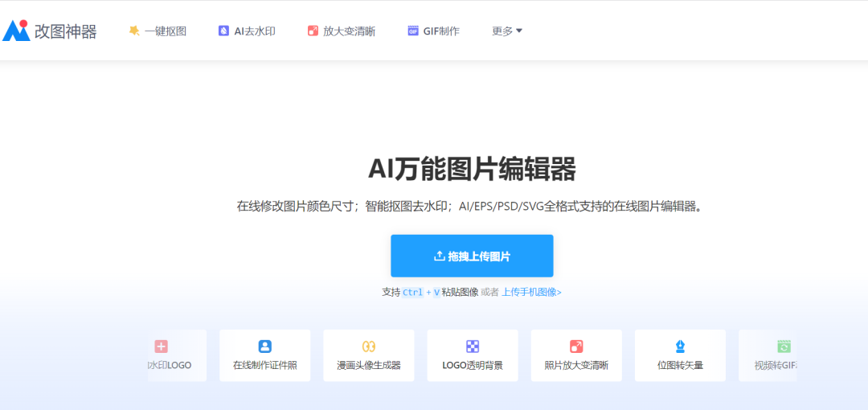This screenshot has height=410, width=868.
Task: Click the purple icon beside AI去水印
Action: click(x=223, y=31)
